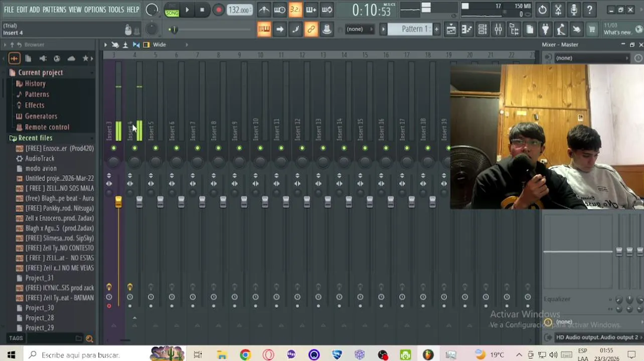The height and width of the screenshot is (361, 644).
Task: Collapse the Current project tree node
Action: click(40, 73)
